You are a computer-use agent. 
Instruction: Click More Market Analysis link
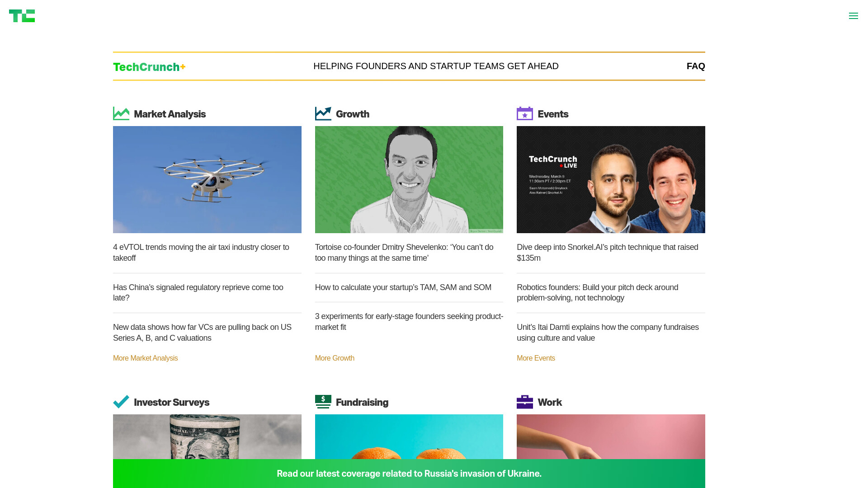point(145,358)
